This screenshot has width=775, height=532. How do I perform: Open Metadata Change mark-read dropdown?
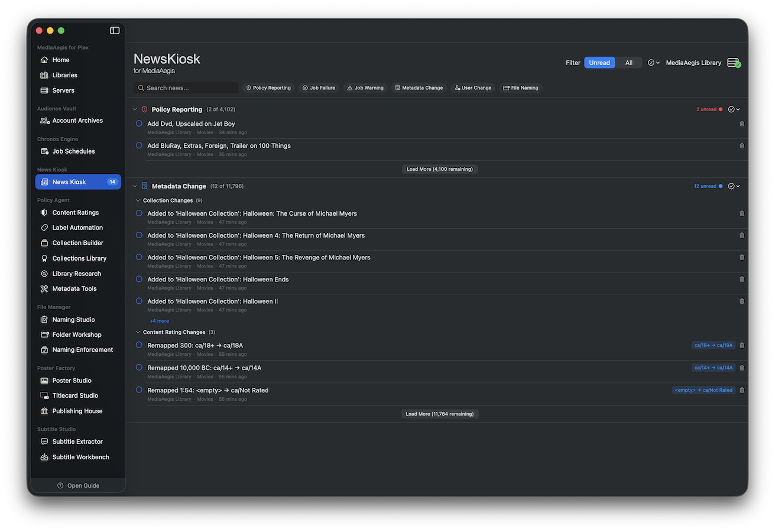(734, 186)
